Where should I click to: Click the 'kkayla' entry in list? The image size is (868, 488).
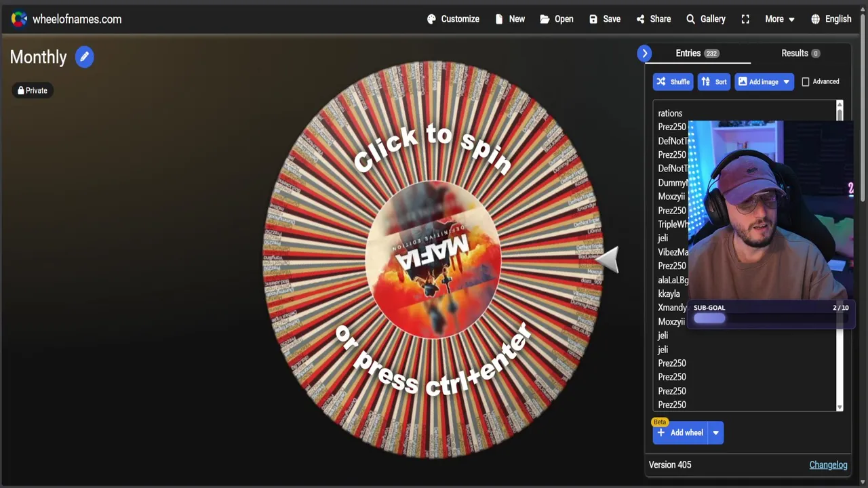pyautogui.click(x=669, y=293)
